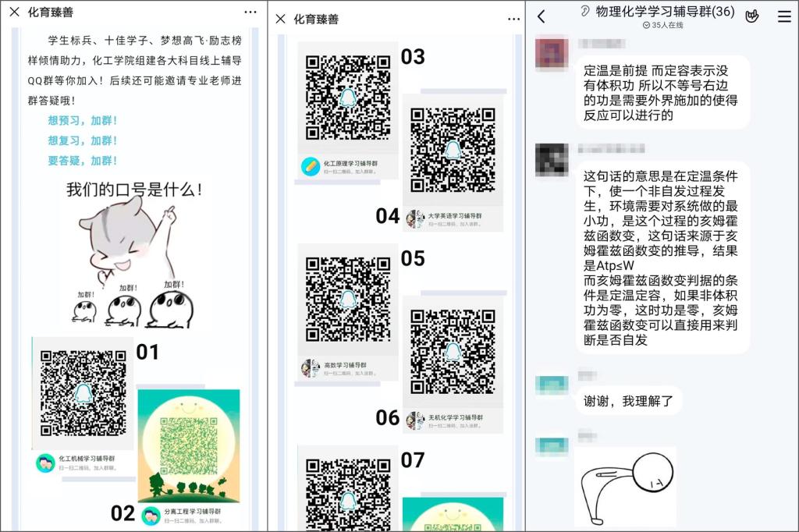The height and width of the screenshot is (532, 799).
Task: Open profile of sender of 谢谢，我理解了
Action: tap(552, 385)
